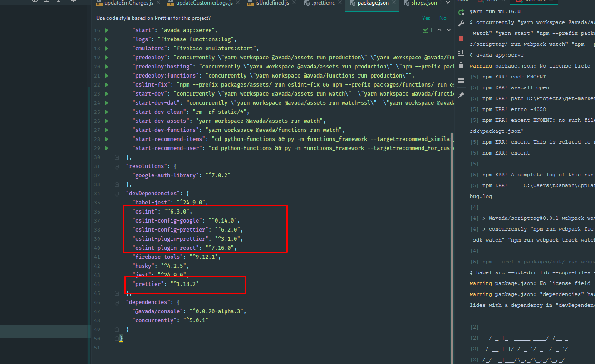Click the Pin Tab icon
The height and width of the screenshot is (364, 595).
click(461, 95)
